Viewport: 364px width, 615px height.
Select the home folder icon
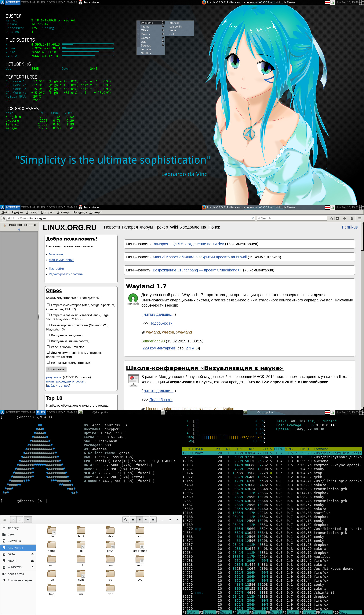[x=52, y=545]
